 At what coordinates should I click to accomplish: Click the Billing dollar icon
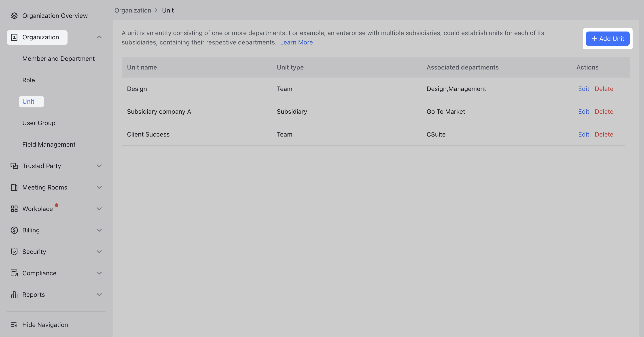tap(14, 230)
